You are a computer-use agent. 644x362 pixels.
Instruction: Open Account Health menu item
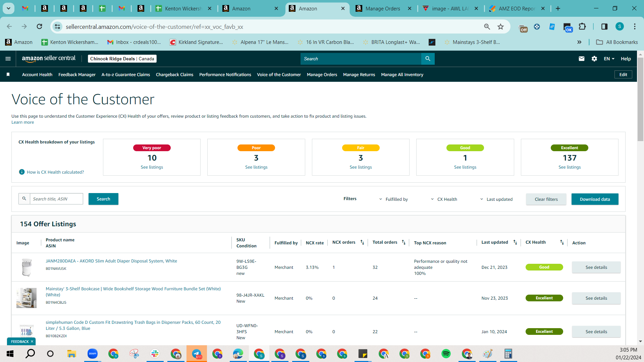click(37, 74)
